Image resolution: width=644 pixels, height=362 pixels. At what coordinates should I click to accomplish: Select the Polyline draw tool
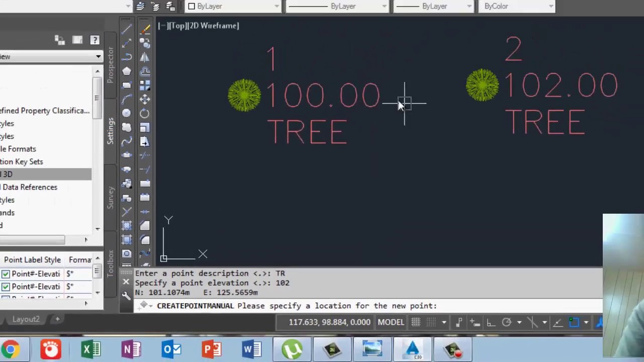click(x=126, y=57)
